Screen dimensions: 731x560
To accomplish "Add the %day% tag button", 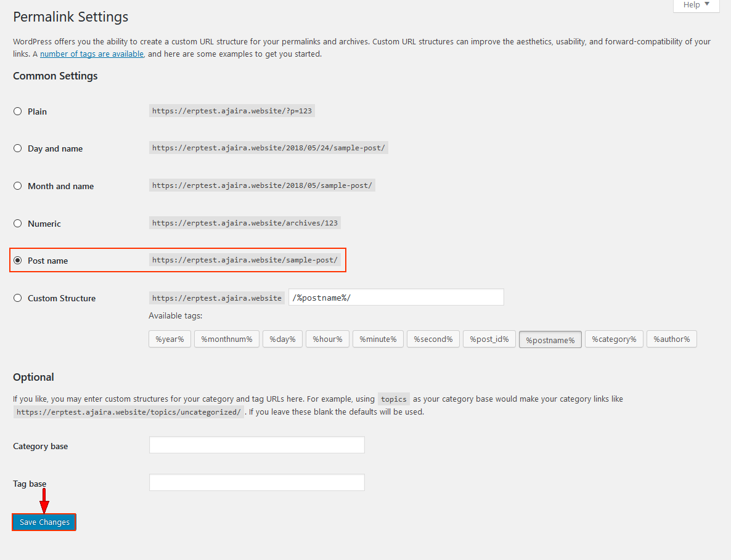I will tap(282, 339).
